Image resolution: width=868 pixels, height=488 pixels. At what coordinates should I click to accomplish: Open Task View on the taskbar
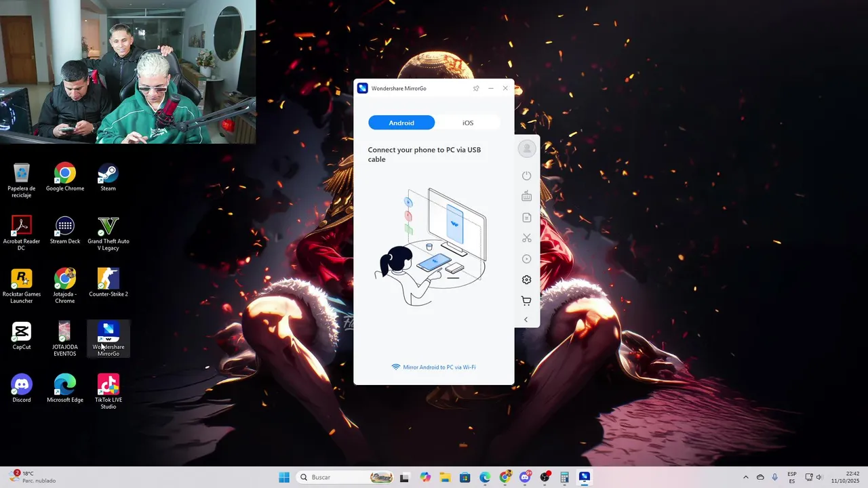tap(405, 477)
